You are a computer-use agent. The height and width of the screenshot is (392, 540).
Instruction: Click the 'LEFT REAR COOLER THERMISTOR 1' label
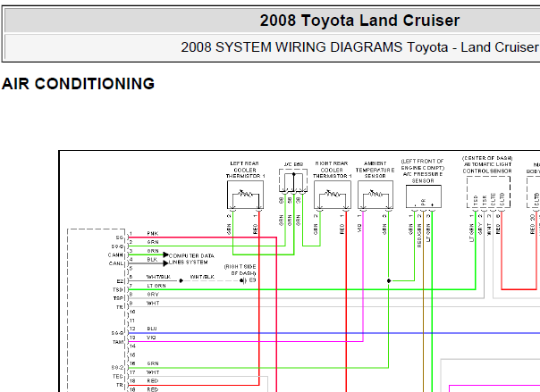coord(245,170)
